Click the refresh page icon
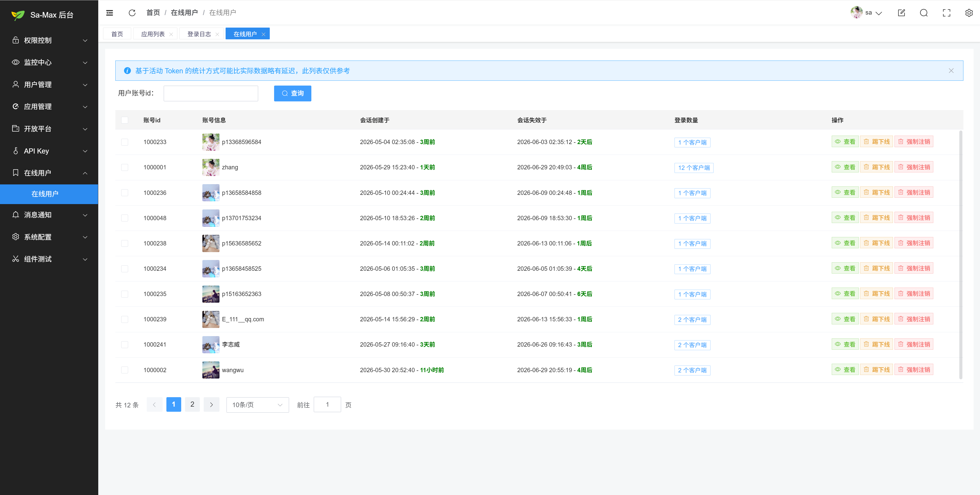The width and height of the screenshot is (980, 495). pyautogui.click(x=132, y=13)
